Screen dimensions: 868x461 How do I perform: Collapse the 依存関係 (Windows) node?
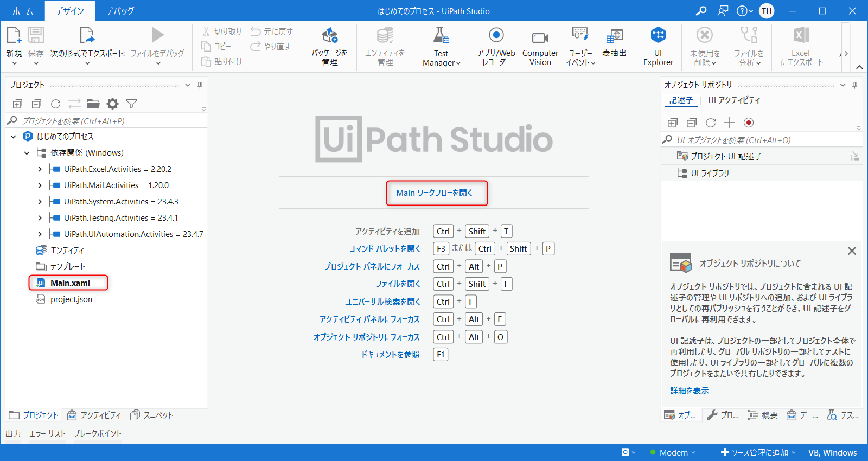[x=27, y=153]
